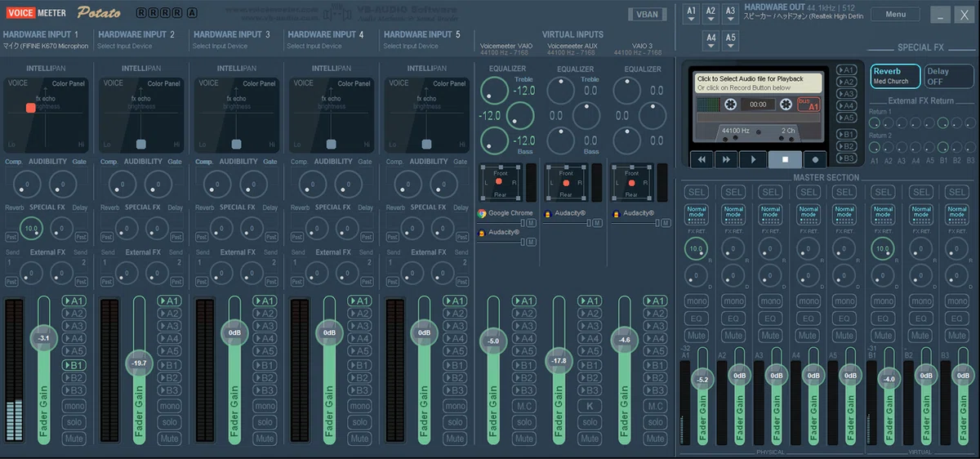The width and height of the screenshot is (980, 459).
Task: Mute Google Chrome application with M button
Action: point(531,222)
